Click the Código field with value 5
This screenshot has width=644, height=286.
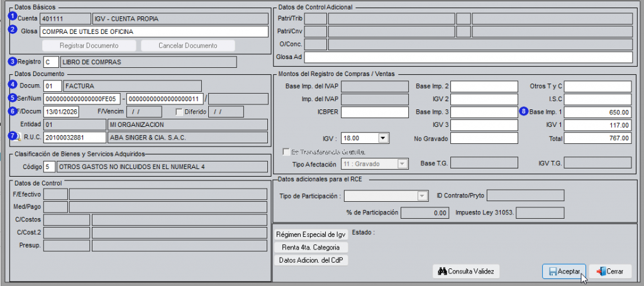tap(49, 167)
